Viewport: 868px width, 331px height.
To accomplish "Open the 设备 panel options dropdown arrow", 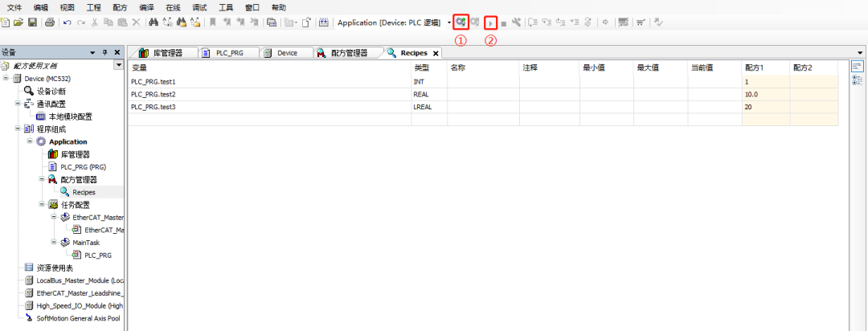I will 92,52.
